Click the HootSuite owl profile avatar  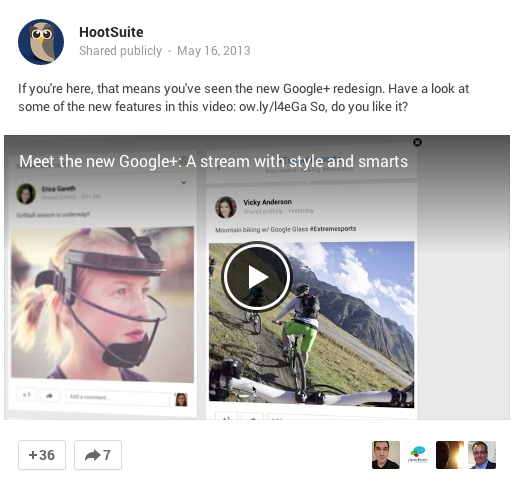click(41, 42)
